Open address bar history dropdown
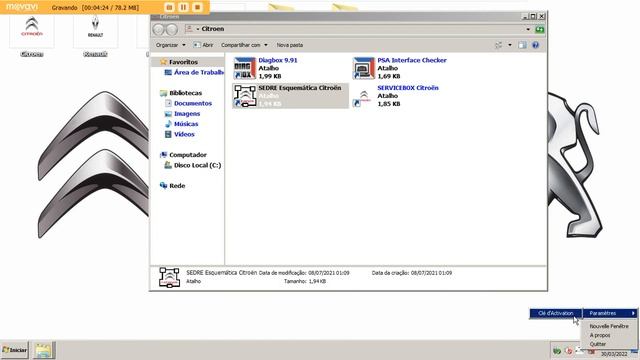 click(x=528, y=29)
